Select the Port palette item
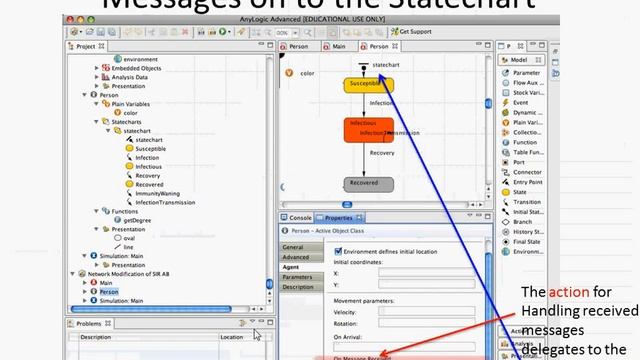The width and height of the screenshot is (640, 360). pos(513,162)
